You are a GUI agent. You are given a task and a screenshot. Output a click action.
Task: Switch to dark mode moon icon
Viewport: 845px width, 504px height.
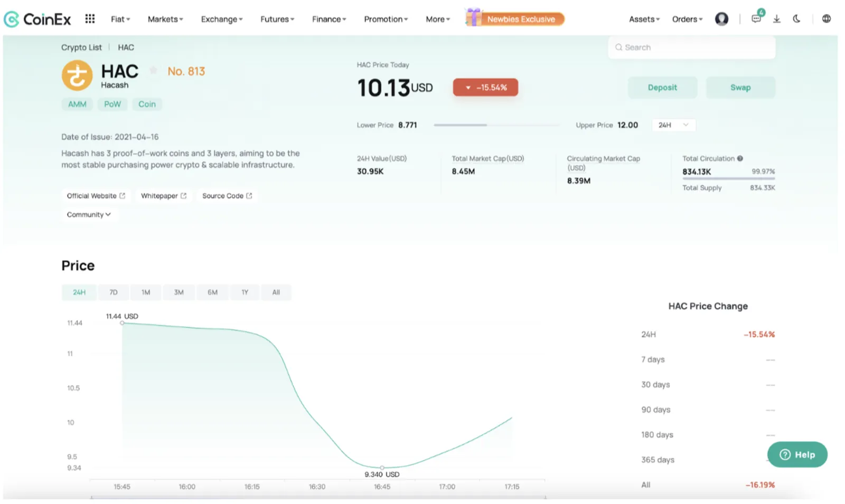click(796, 19)
